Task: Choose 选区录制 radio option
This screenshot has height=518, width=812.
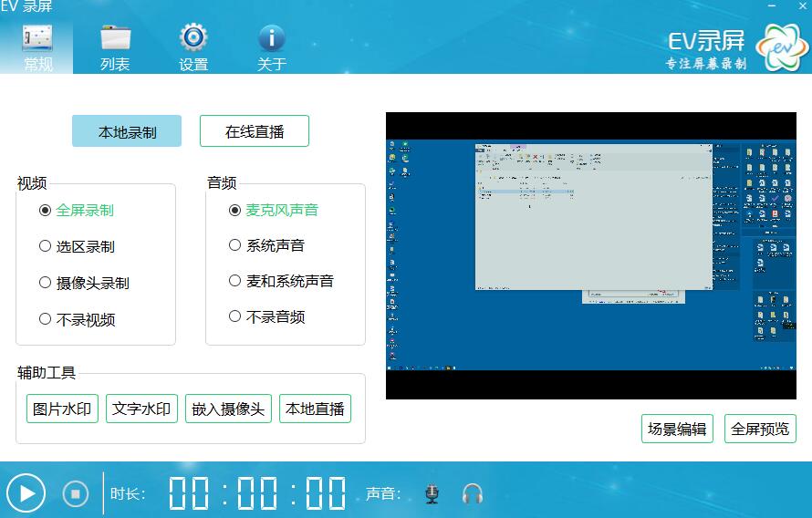Action: 77,246
